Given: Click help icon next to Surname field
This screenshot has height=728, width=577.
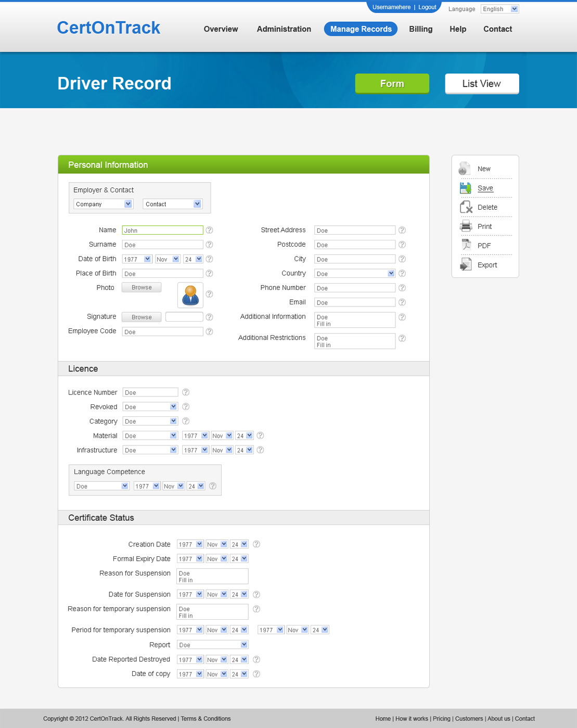Looking at the screenshot, I should (x=209, y=245).
